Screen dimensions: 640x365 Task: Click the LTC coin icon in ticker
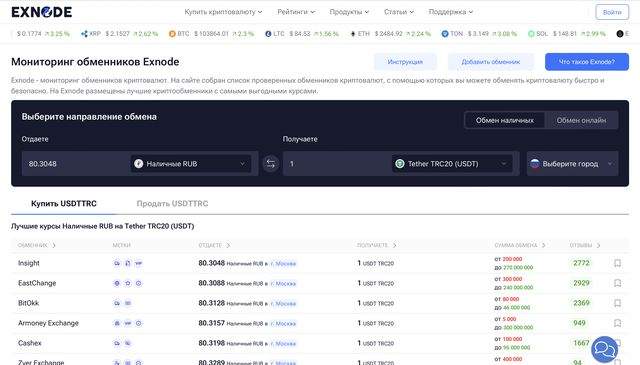268,34
